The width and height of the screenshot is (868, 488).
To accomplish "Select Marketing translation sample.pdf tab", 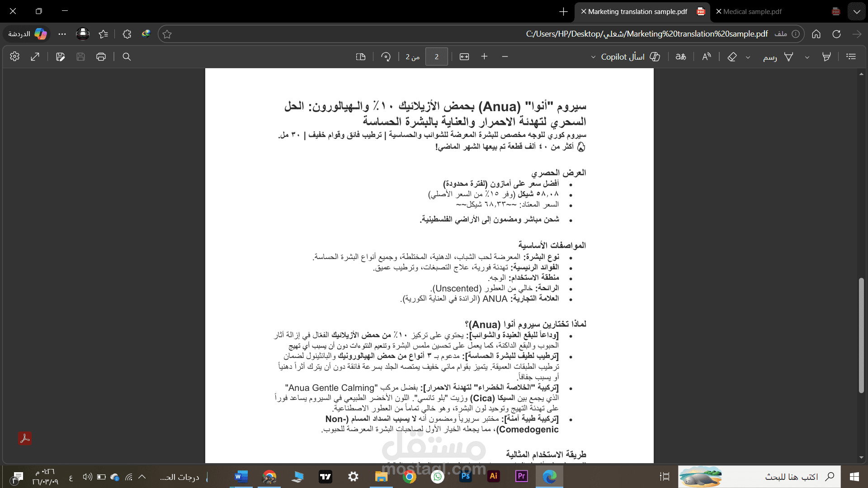I will click(x=637, y=12).
